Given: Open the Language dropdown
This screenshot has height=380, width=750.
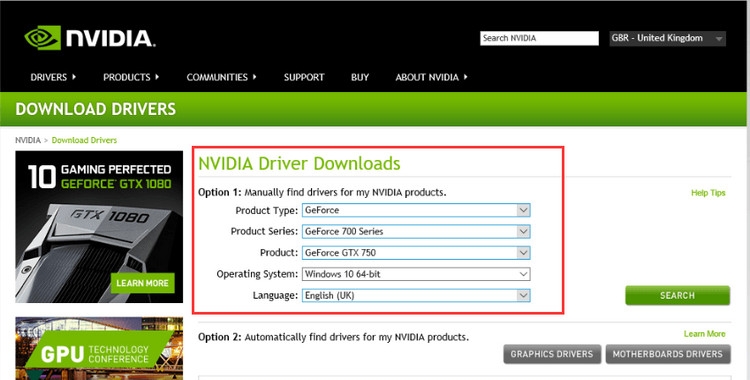Looking at the screenshot, I should coord(416,295).
